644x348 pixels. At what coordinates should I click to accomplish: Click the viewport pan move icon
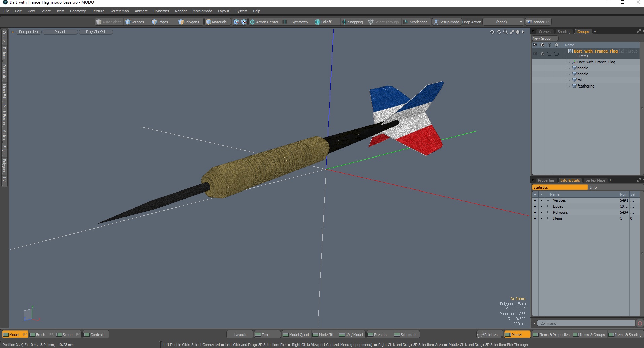click(492, 32)
